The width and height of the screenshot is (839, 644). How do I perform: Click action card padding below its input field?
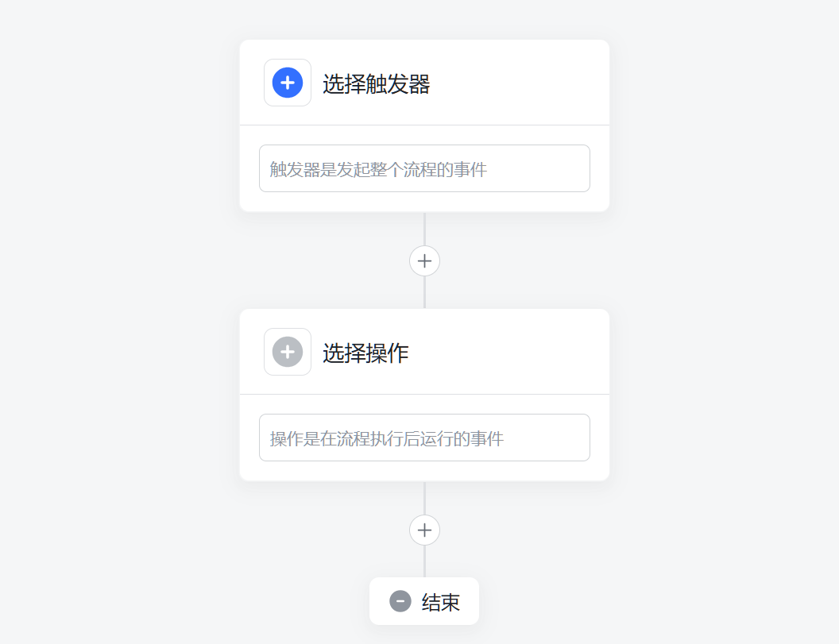[424, 471]
